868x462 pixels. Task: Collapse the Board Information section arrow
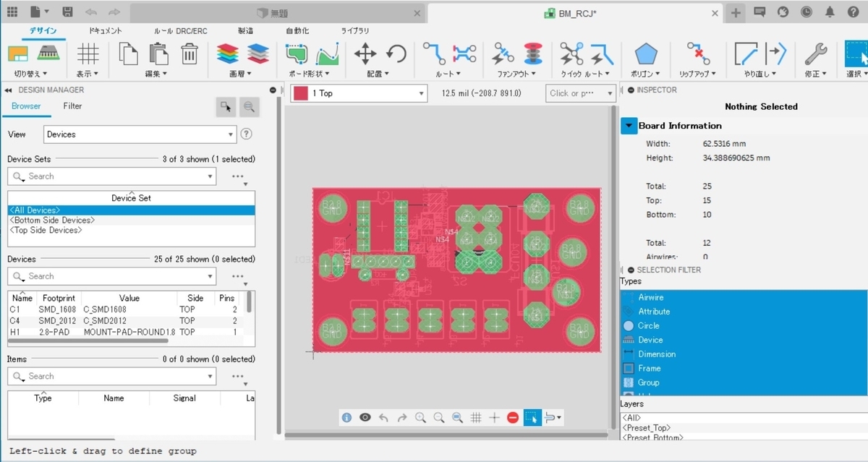[629, 126]
